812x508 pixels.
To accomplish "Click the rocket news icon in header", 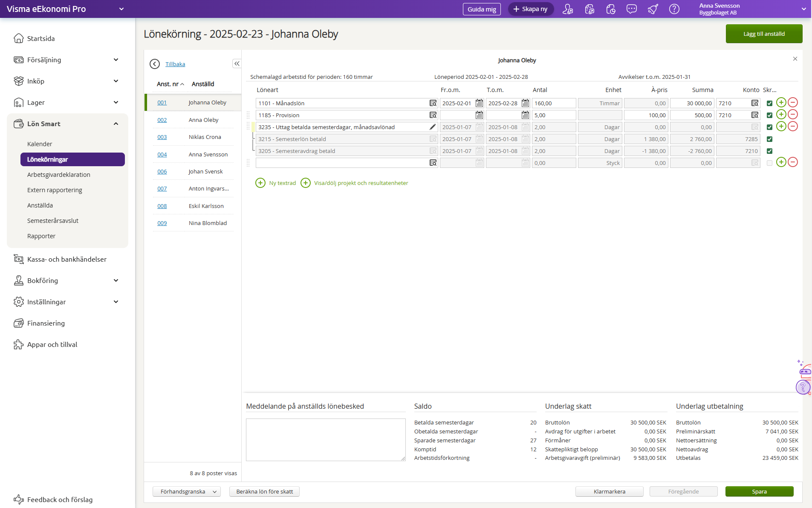I will point(653,9).
